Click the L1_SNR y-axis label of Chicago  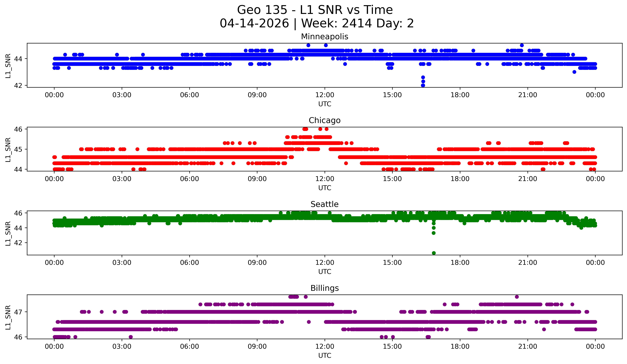8,150
